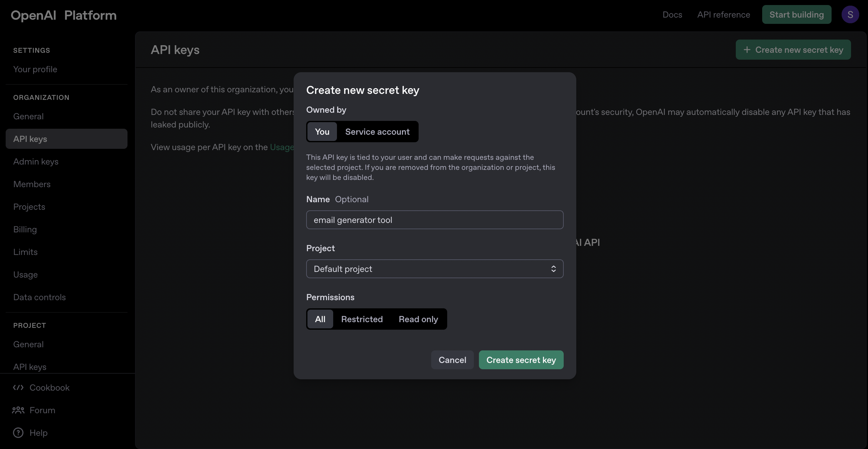Screen dimensions: 868x449
Task: Go to Admin keys in sidebar
Action: 36,162
